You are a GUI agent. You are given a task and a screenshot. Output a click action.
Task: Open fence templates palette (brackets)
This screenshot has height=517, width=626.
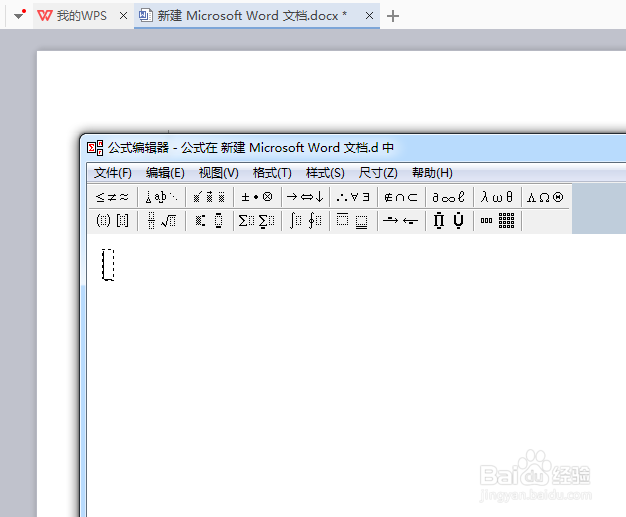click(x=113, y=220)
